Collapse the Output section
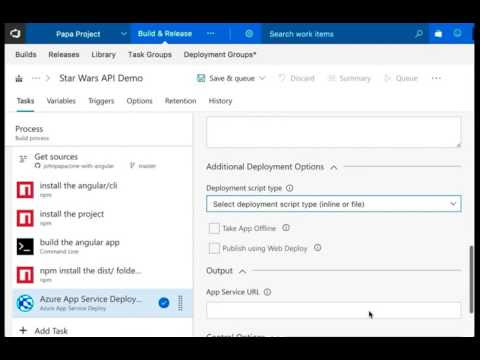The height and width of the screenshot is (360, 480). 243,271
